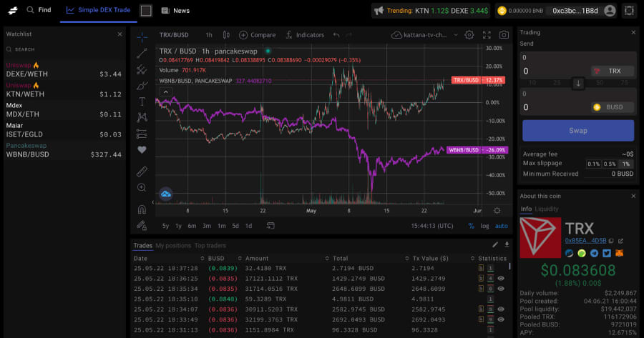Set chart range to 3m
Screen dimensions: 644x338
click(x=207, y=226)
